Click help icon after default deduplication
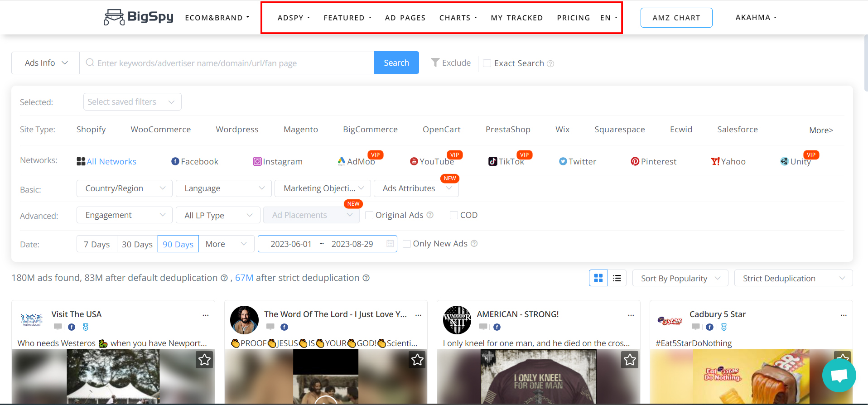 tap(224, 278)
